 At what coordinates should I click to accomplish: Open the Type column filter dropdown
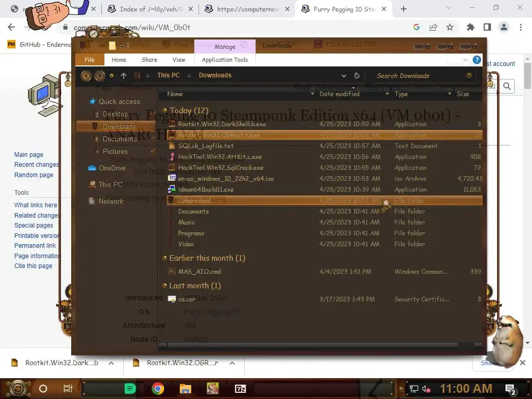pyautogui.click(x=449, y=94)
